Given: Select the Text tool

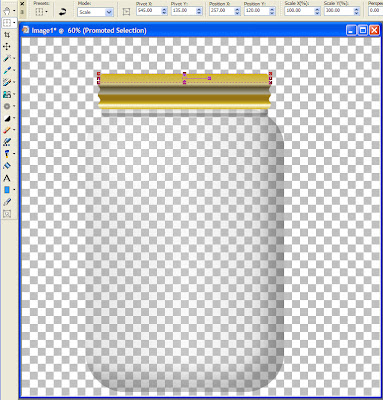Looking at the screenshot, I should coord(7,178).
